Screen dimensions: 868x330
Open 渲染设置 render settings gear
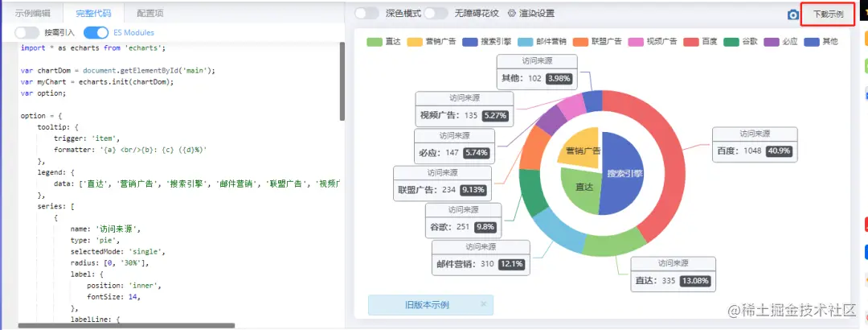click(x=531, y=14)
